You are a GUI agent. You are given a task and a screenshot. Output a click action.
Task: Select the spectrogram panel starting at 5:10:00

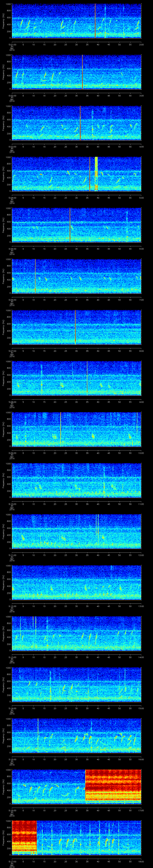[76, 481]
